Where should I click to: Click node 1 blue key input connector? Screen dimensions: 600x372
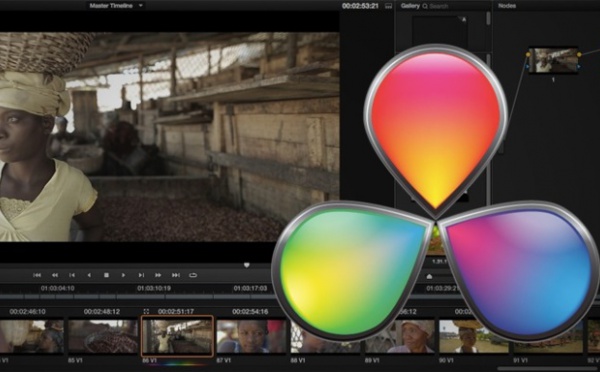pyautogui.click(x=528, y=67)
